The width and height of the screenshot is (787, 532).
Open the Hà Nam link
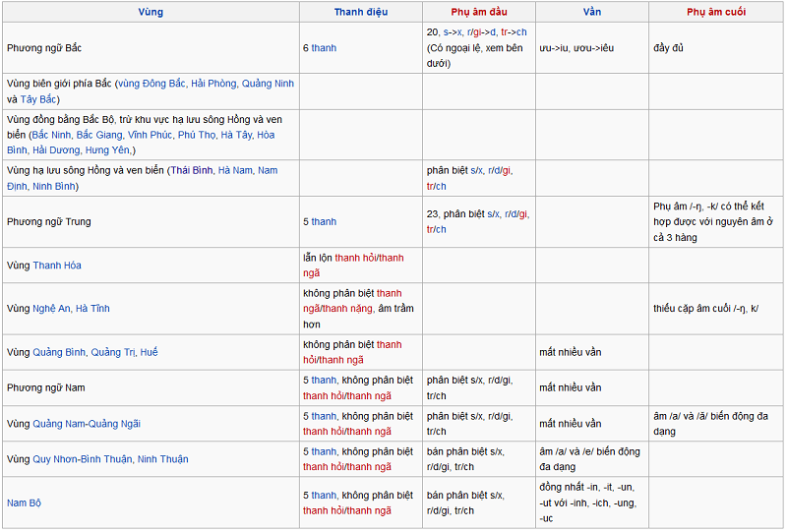click(235, 171)
